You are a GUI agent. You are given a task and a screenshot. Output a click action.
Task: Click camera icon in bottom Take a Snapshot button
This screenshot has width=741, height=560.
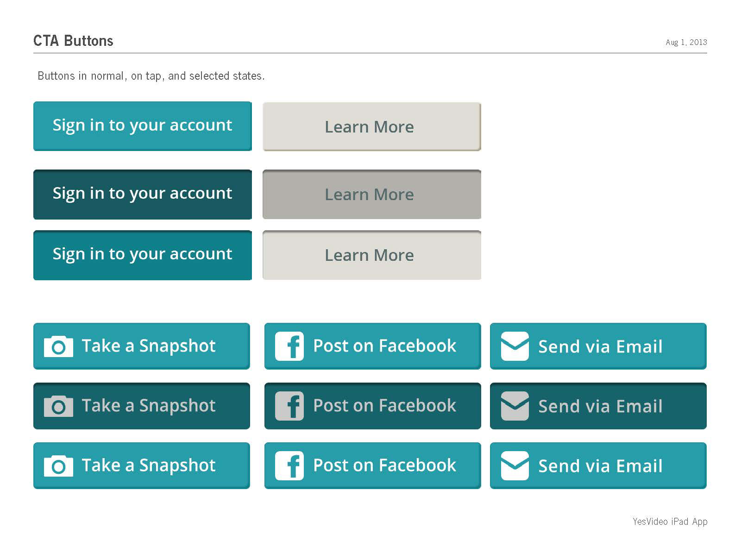pos(58,466)
